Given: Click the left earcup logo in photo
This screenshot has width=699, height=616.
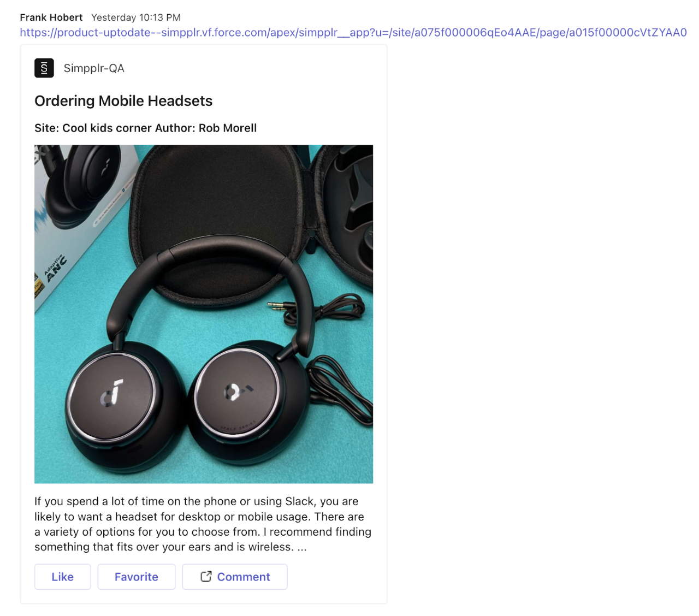Looking at the screenshot, I should point(112,394).
